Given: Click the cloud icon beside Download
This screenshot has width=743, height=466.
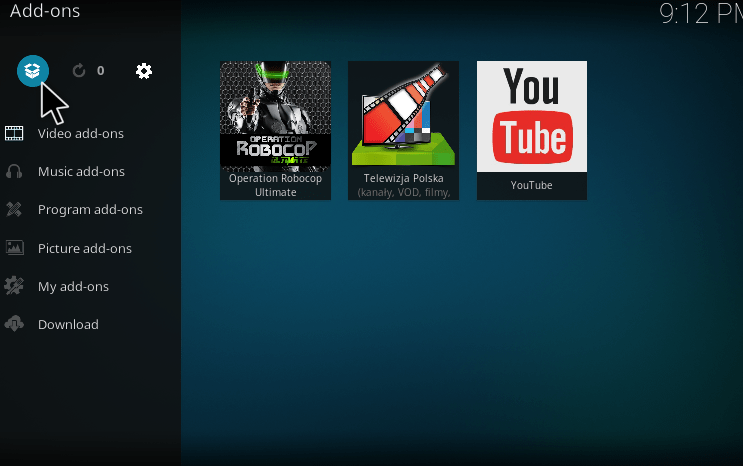Looking at the screenshot, I should click(14, 324).
